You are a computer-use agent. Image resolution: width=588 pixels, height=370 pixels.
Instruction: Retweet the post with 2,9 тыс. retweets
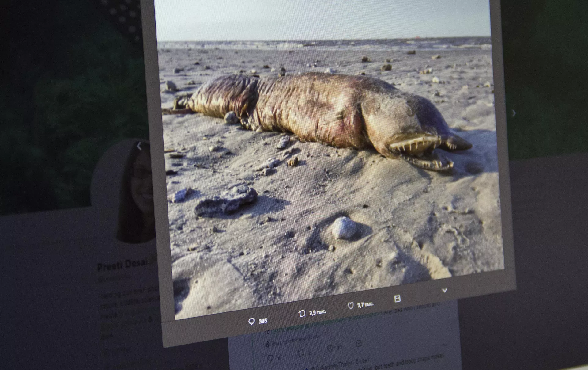pyautogui.click(x=302, y=313)
